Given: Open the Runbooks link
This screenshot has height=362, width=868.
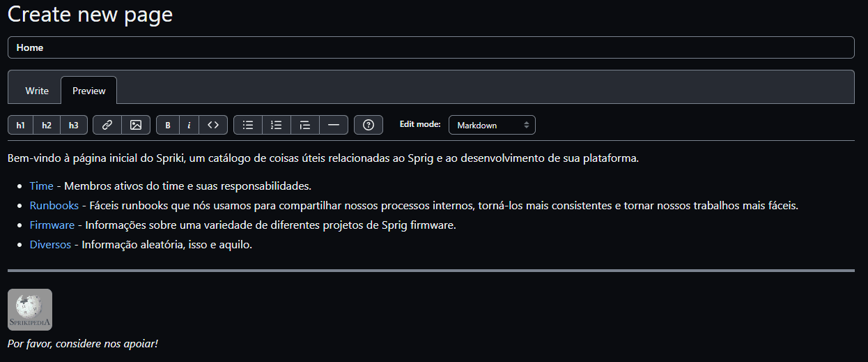Looking at the screenshot, I should tap(54, 206).
